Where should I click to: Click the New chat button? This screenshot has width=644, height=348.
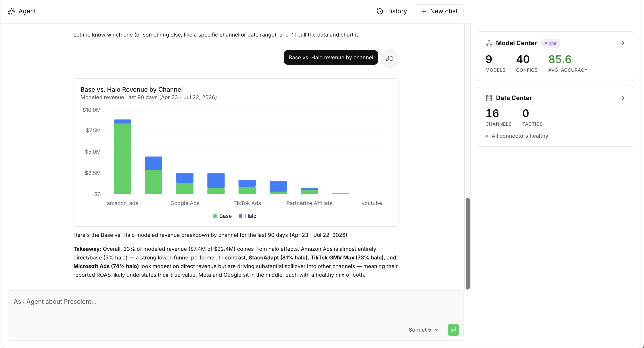[x=439, y=11]
